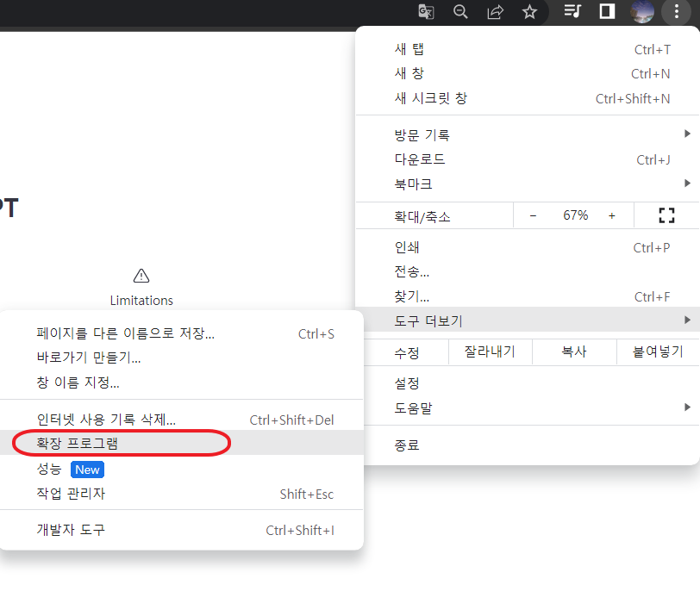Expand the 방문 기록 submenu arrow

point(686,134)
